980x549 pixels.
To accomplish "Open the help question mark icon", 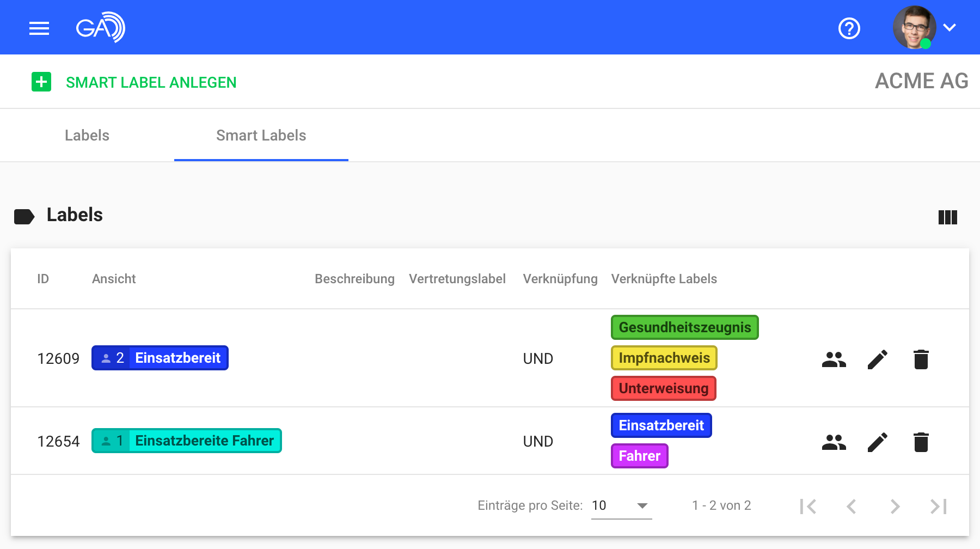I will tap(849, 28).
